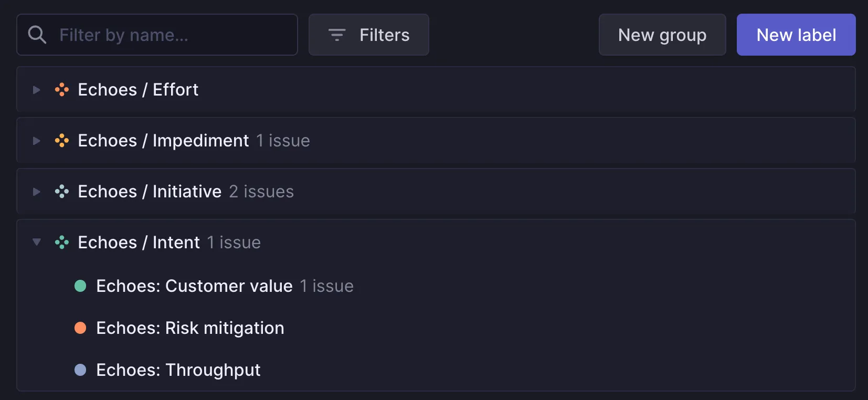This screenshot has width=868, height=400.
Task: Click the Echoes / Intent group icon
Action: pos(62,243)
